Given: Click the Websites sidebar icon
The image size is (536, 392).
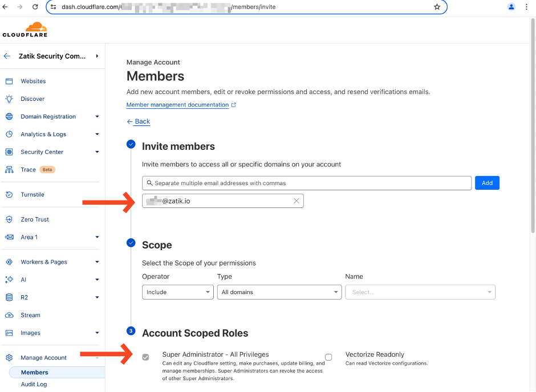Looking at the screenshot, I should tap(9, 81).
